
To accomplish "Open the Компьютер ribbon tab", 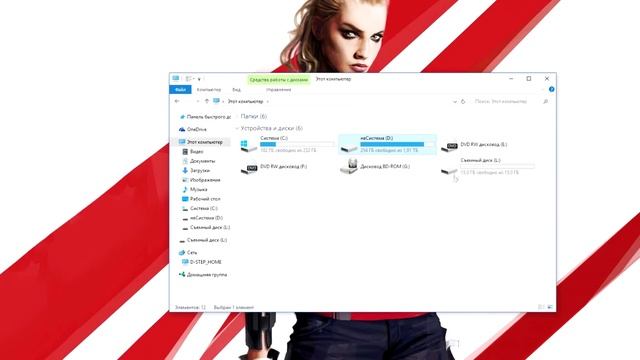I will click(x=209, y=89).
